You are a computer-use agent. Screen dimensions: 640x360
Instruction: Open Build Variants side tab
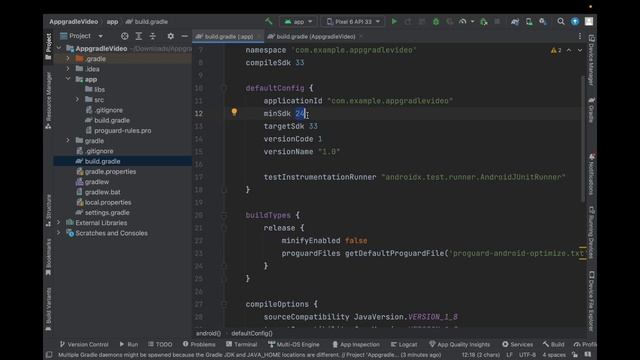pos(49,309)
